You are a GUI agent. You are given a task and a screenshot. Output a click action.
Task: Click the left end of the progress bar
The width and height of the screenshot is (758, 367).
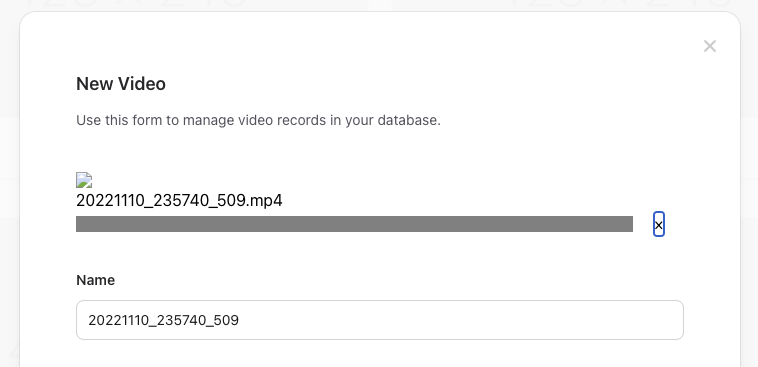tap(81, 224)
